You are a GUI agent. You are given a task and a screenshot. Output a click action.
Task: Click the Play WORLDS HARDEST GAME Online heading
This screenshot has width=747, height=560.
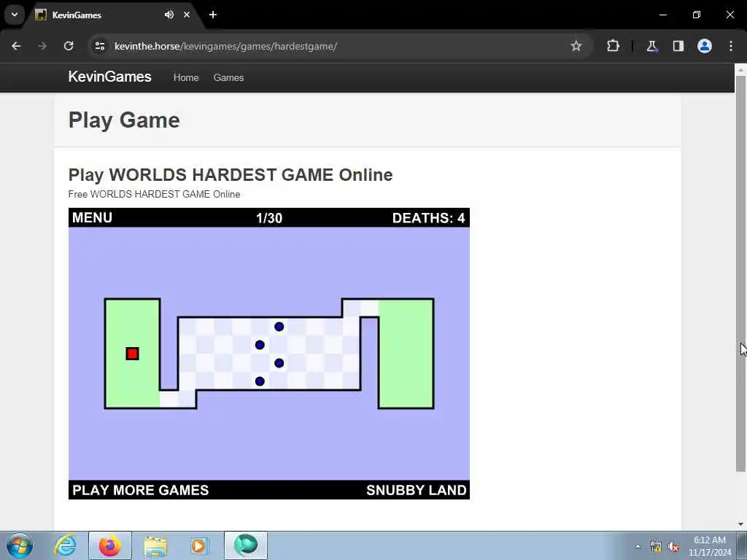click(x=230, y=175)
